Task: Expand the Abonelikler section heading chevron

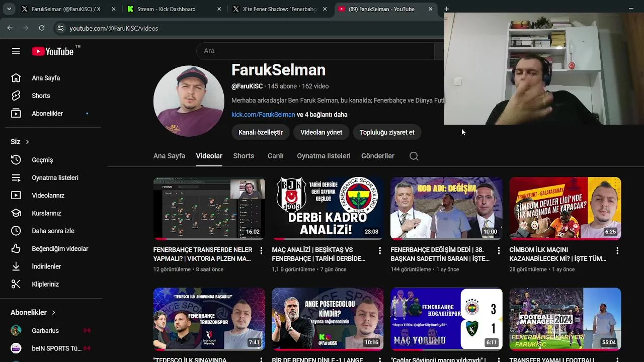Action: click(53, 312)
